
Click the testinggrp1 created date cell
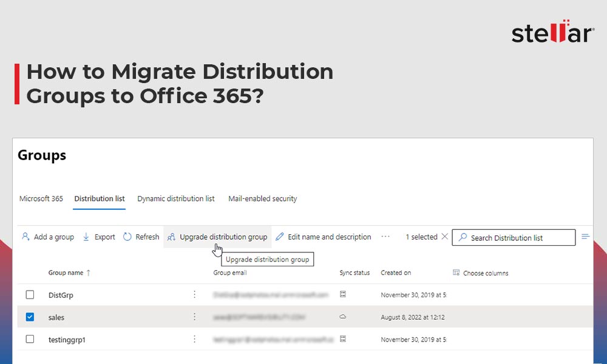click(413, 340)
